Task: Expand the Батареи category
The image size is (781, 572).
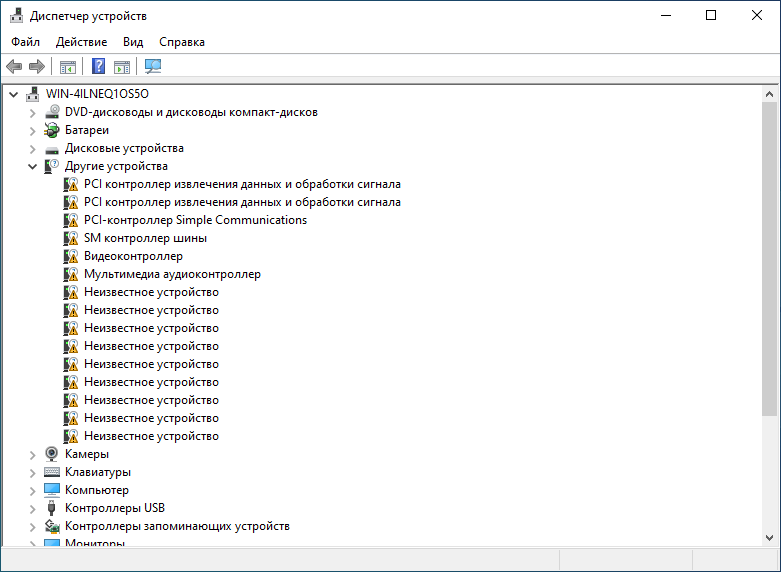Action: point(32,131)
